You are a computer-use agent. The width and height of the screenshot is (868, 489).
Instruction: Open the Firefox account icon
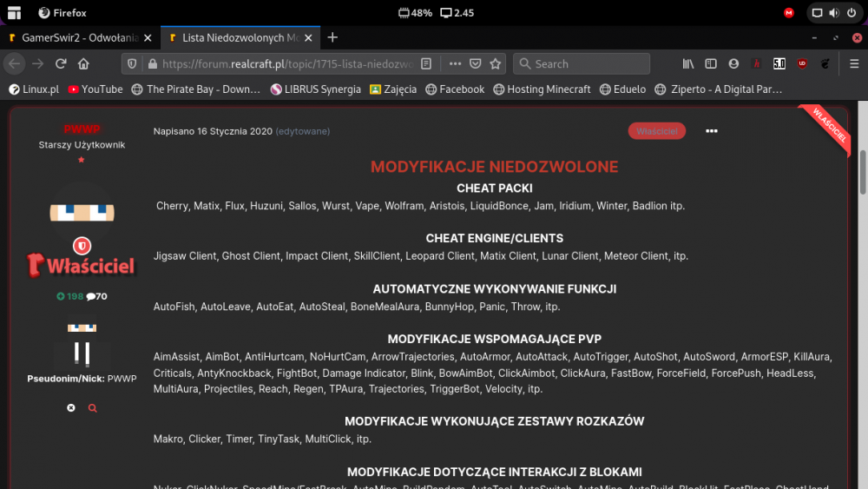tap(734, 63)
